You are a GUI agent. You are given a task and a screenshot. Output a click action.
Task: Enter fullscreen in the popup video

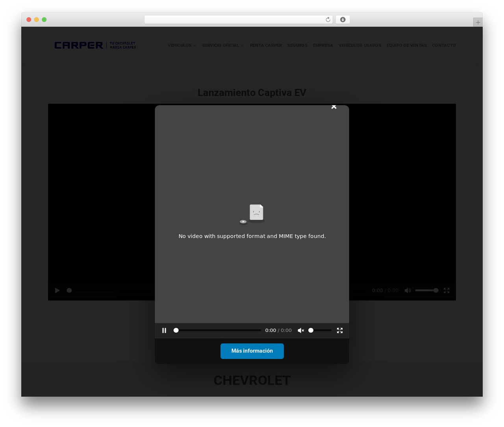coord(340,330)
